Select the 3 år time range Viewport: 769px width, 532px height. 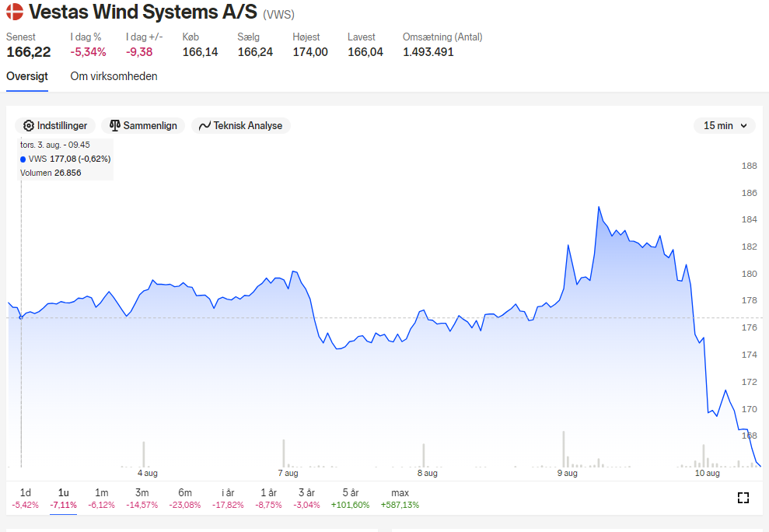click(306, 498)
